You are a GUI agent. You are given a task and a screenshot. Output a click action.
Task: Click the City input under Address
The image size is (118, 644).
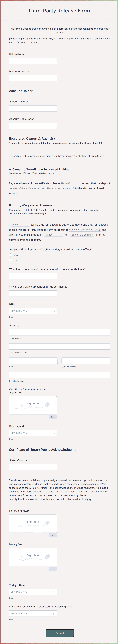(33, 361)
